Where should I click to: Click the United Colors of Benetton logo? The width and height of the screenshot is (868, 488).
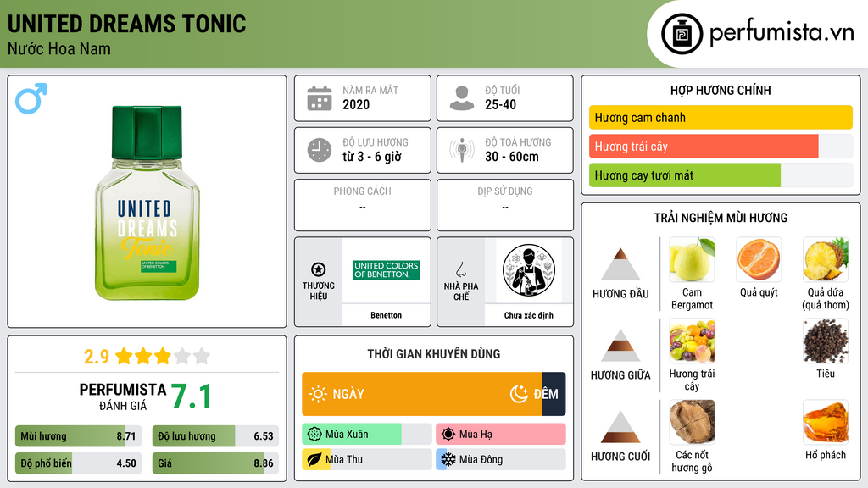(x=386, y=270)
